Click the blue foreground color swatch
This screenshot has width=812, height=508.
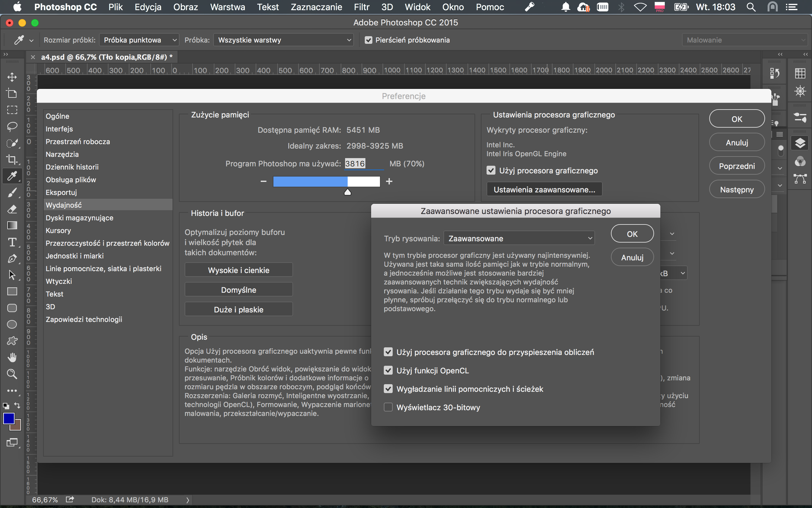9,419
